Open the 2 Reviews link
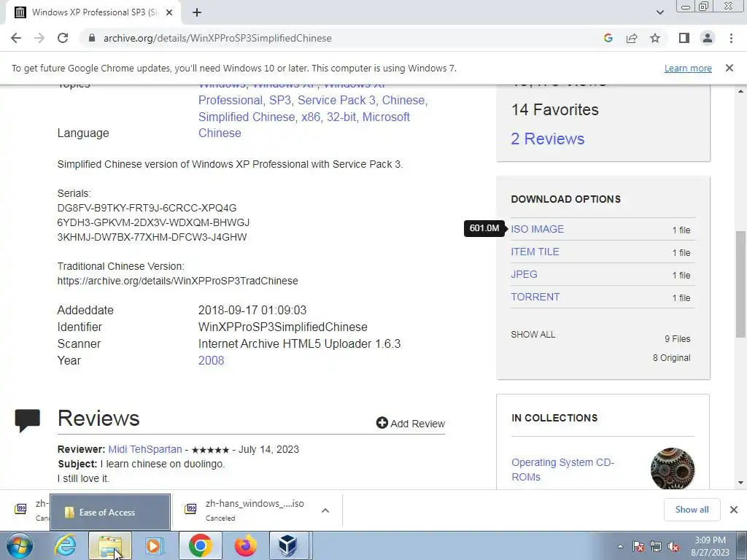747x560 pixels. [547, 139]
